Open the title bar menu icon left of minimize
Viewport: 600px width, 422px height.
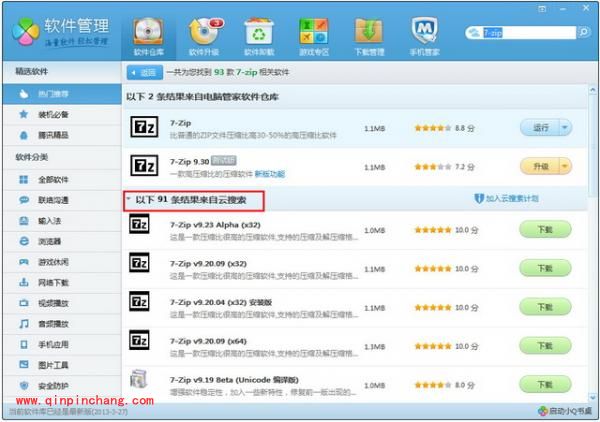(x=542, y=8)
